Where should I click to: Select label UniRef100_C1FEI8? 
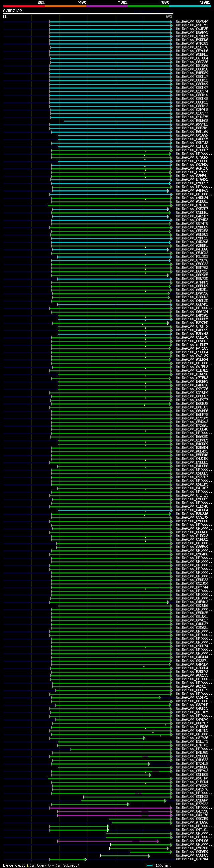pyautogui.click(x=192, y=147)
